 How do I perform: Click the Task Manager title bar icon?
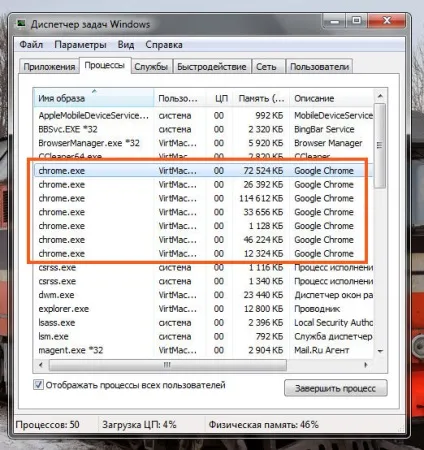[x=22, y=24]
